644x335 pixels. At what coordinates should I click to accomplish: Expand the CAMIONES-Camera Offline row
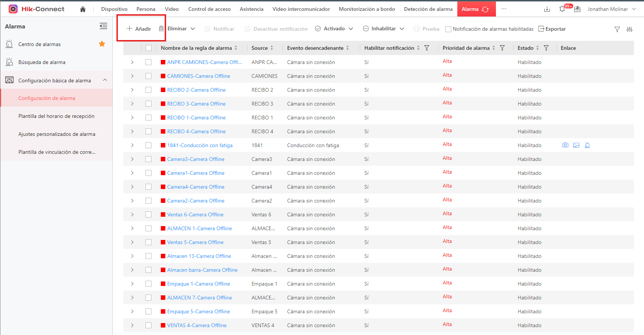[132, 76]
